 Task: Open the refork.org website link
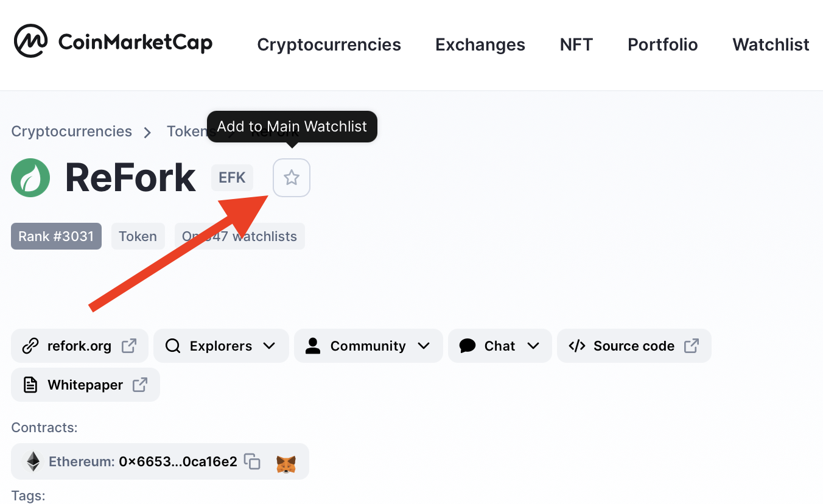80,346
